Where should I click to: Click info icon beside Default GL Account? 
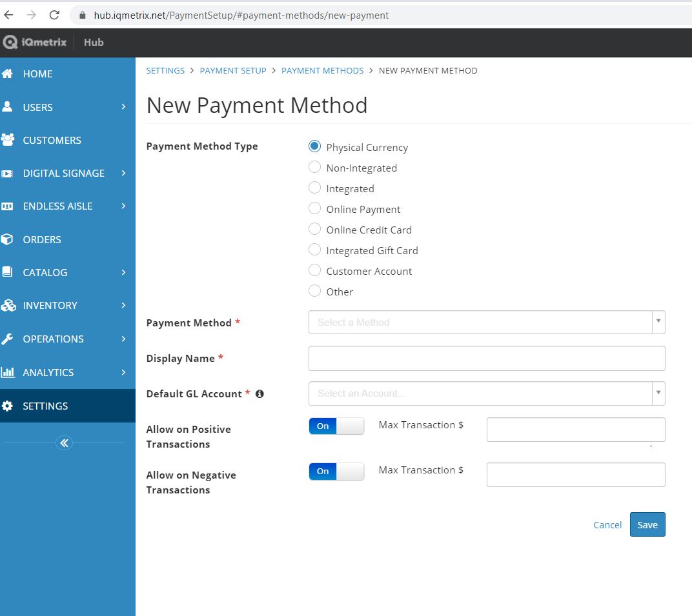pos(259,394)
